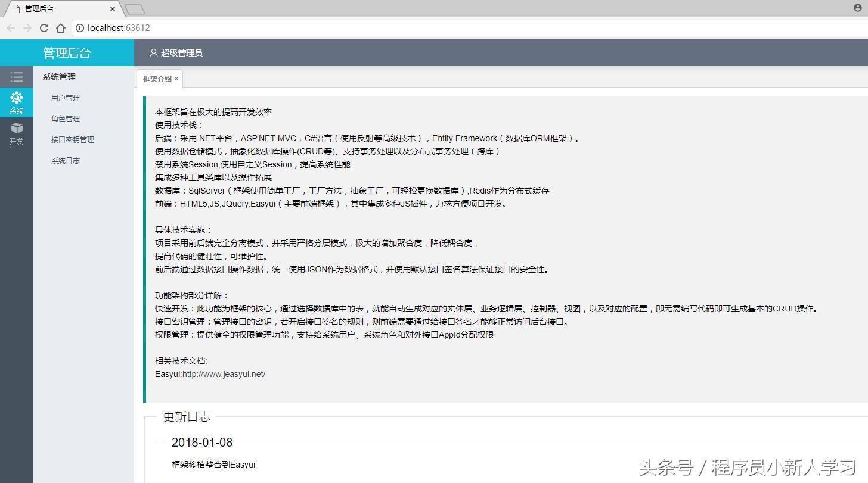Viewport: 868px width, 483px height.
Task: Open a new browser tab
Action: 134,8
